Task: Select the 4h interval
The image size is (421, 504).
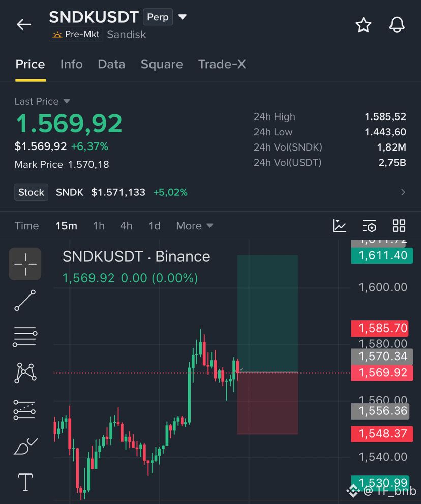Action: (126, 226)
